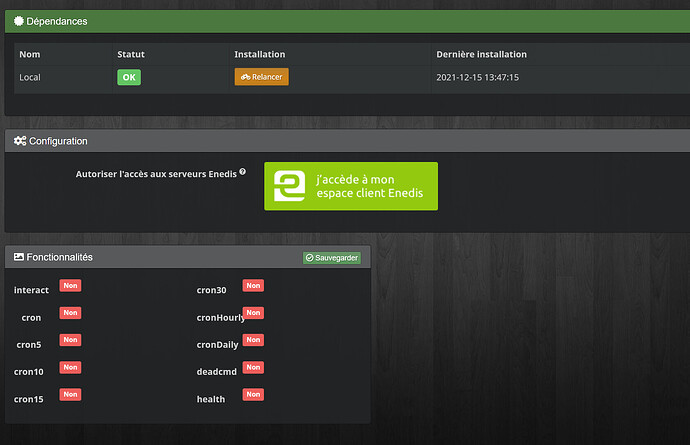Toggle the cron5 Non badge
Screen dimensions: 690x445
(70, 340)
